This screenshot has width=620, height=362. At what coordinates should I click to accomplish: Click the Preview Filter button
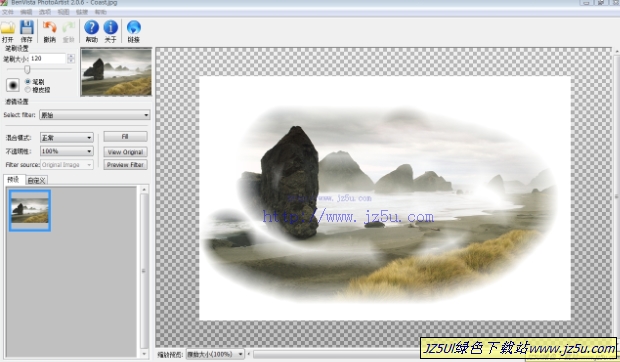point(125,165)
